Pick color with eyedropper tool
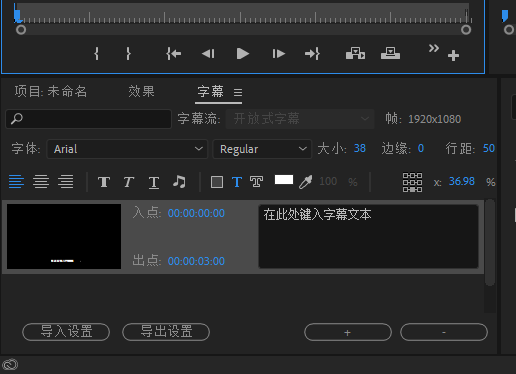The image size is (516, 374). pos(306,182)
